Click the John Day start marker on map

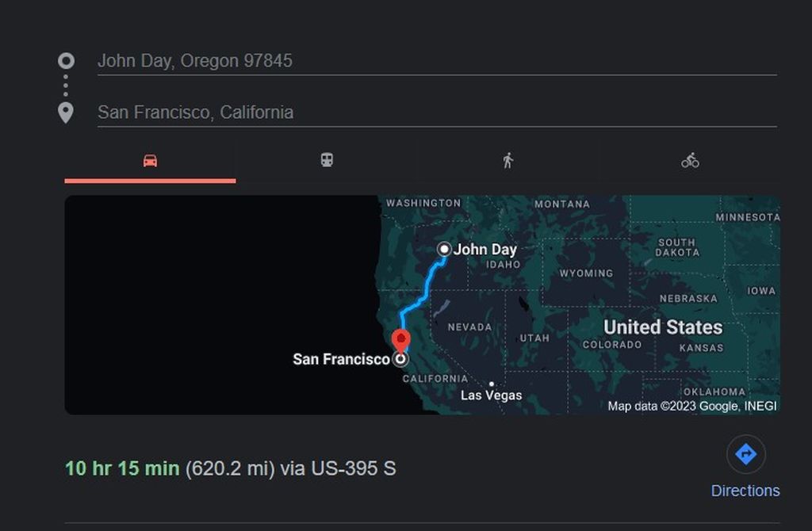coord(444,249)
